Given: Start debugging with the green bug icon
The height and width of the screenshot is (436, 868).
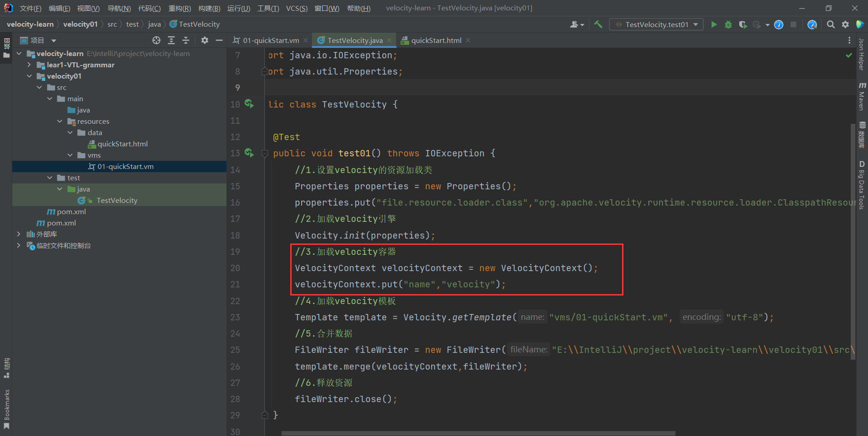Looking at the screenshot, I should point(728,24).
